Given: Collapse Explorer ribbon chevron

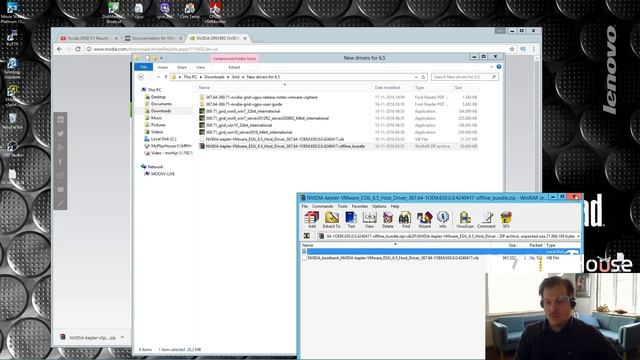Looking at the screenshot, I should pyautogui.click(x=491, y=67).
